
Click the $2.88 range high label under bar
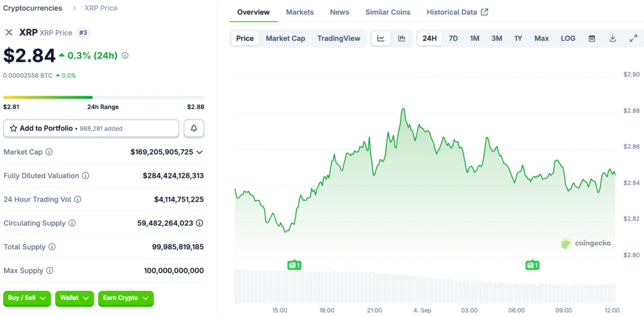pos(196,107)
